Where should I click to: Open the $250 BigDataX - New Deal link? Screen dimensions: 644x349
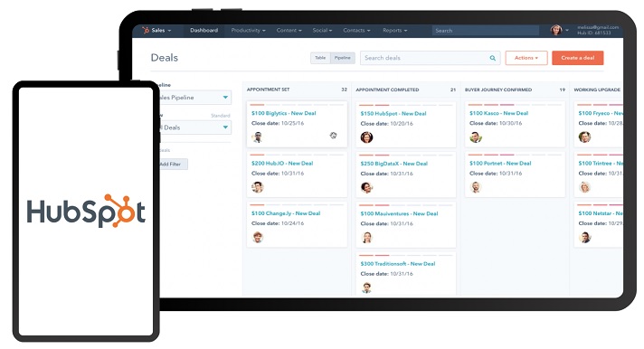click(393, 164)
